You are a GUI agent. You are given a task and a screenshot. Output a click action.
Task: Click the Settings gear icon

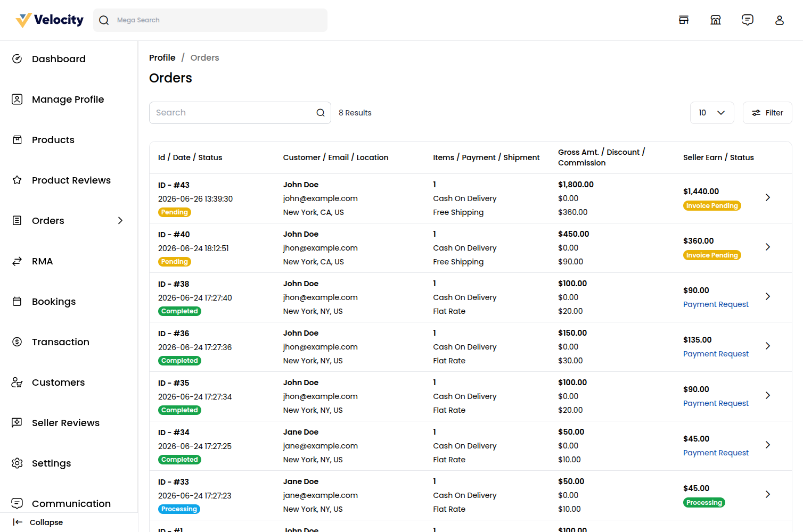click(17, 463)
